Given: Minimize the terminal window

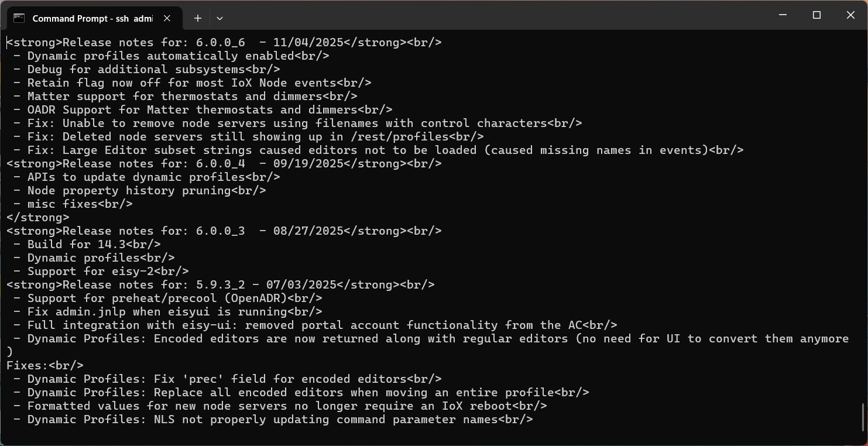Looking at the screenshot, I should pos(783,15).
